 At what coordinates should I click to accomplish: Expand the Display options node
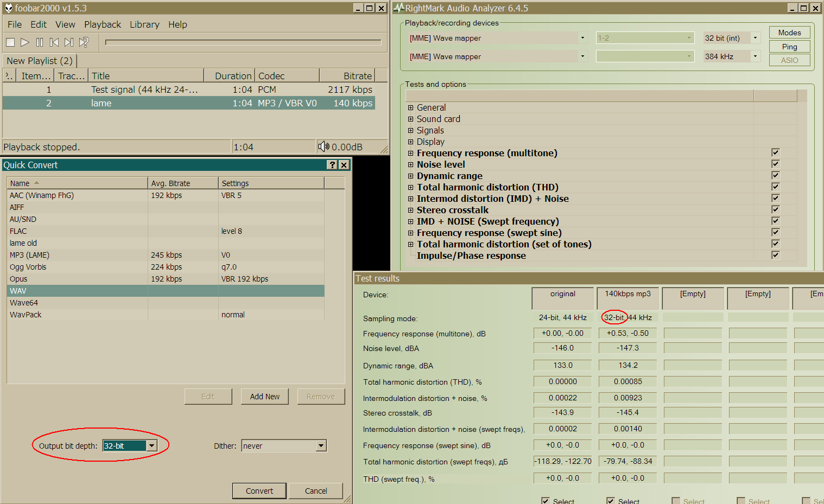pos(411,142)
